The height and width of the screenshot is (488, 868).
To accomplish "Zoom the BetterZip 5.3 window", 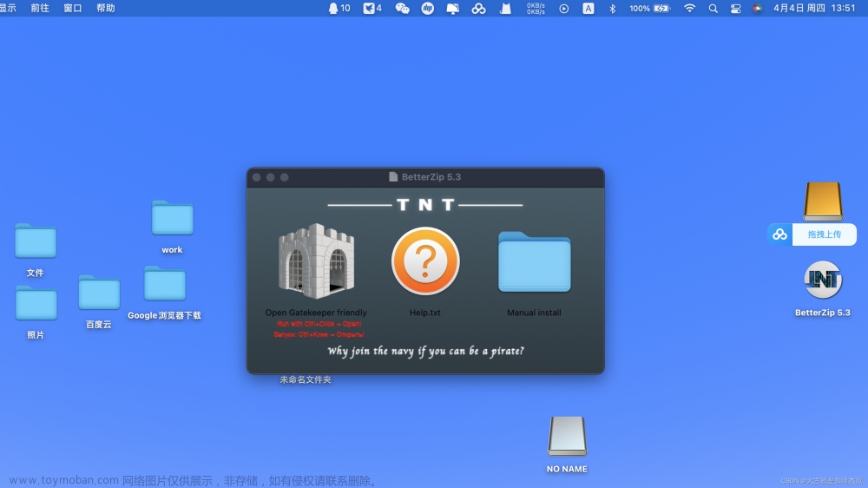I will point(285,177).
